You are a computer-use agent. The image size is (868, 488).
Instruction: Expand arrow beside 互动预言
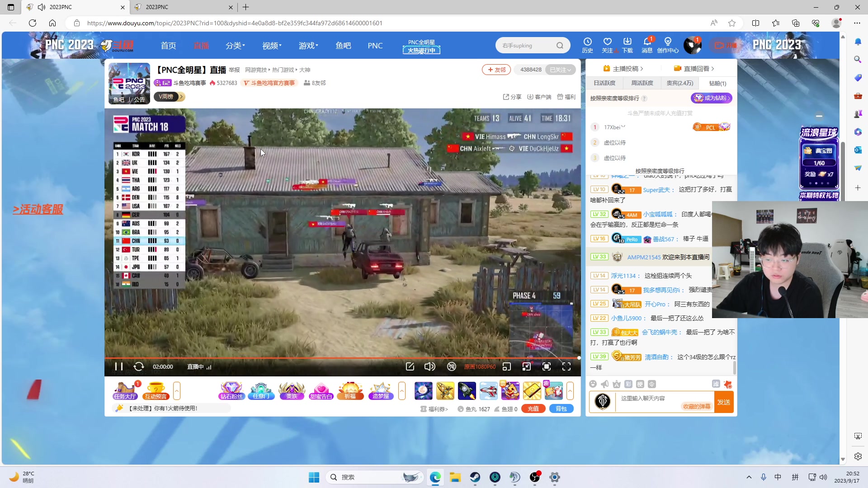point(177,391)
